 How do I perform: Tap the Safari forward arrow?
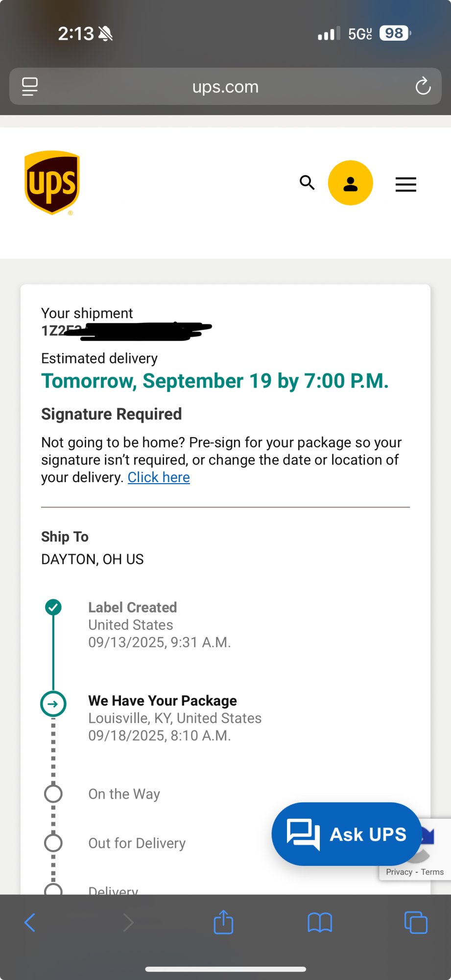pyautogui.click(x=128, y=923)
